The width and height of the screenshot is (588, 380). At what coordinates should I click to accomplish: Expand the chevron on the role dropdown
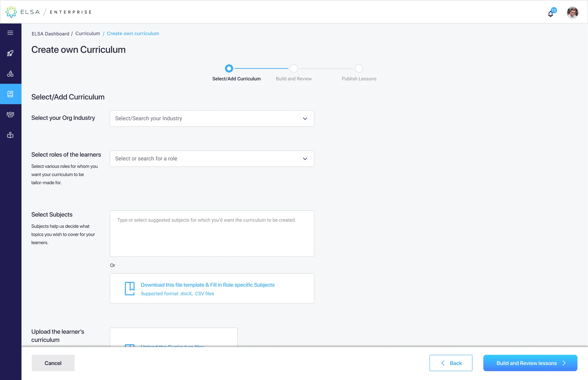pyautogui.click(x=305, y=159)
